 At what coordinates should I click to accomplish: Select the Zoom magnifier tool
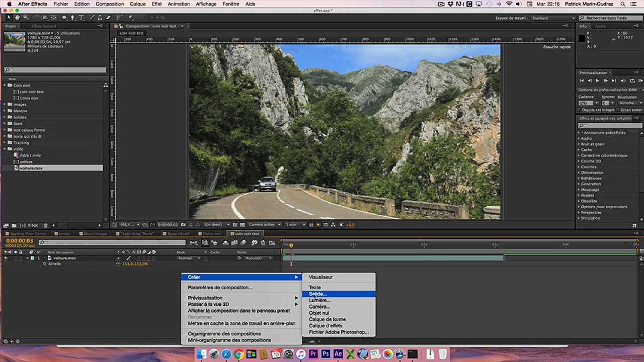tap(26, 18)
